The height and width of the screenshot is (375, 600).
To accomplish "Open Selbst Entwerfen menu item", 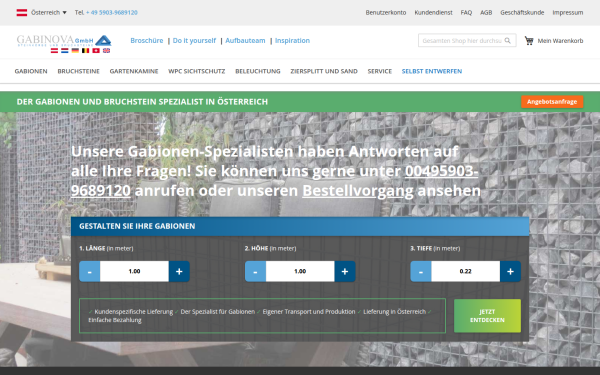I will 432,71.
